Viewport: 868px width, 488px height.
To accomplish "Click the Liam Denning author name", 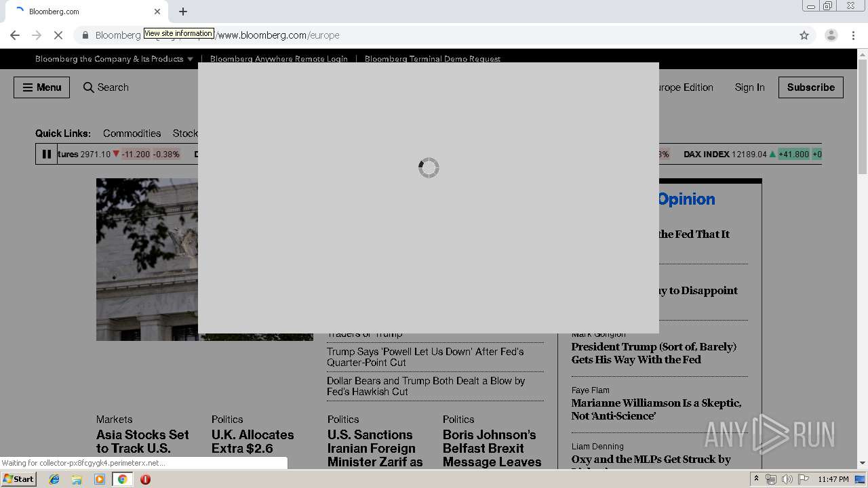I will [597, 447].
